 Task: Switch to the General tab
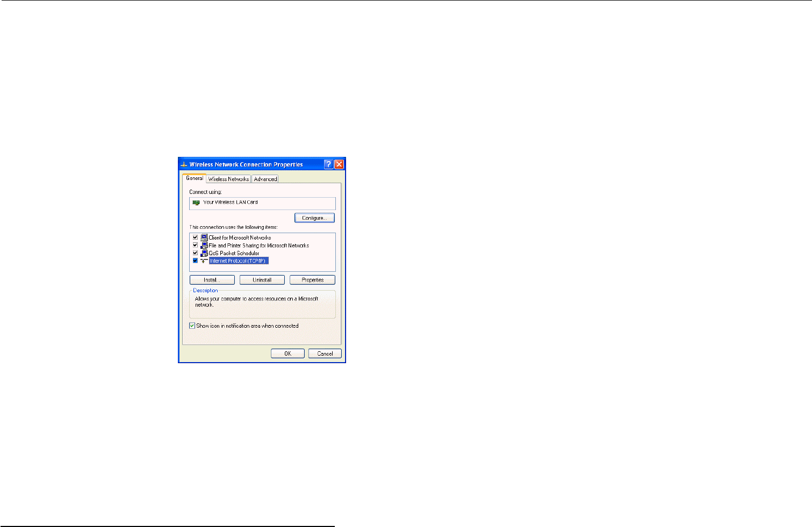[195, 178]
